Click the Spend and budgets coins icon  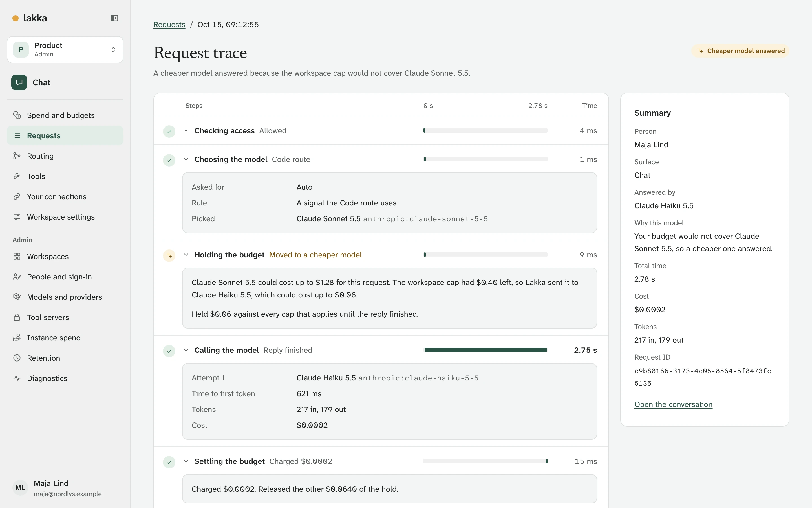click(17, 115)
